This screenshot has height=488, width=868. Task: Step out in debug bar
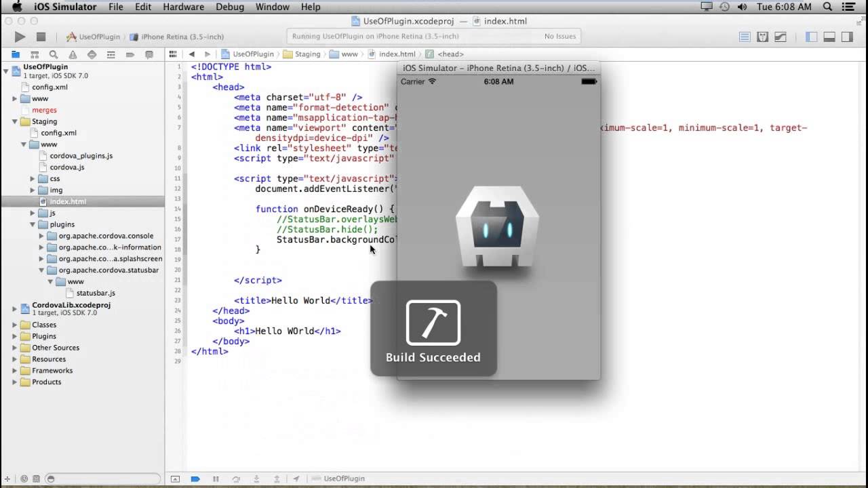point(277,479)
